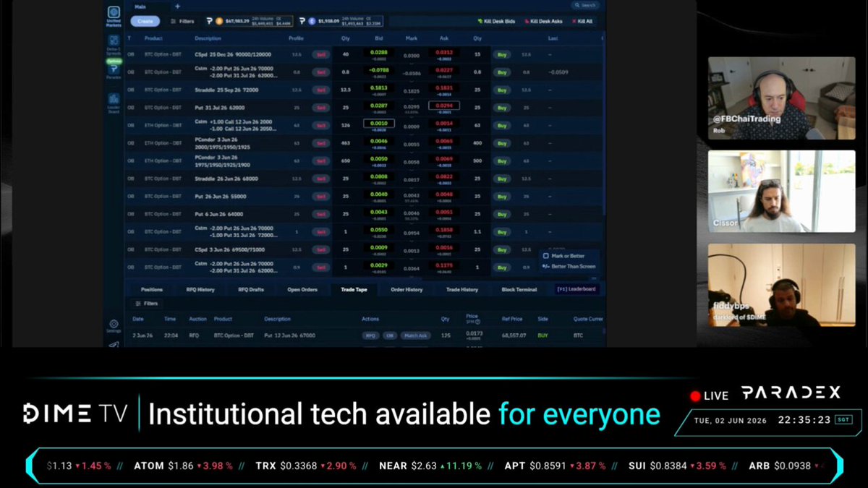Screen dimensions: 868x488
Task: Select the RFQ Drafts tab
Action: [251, 289]
